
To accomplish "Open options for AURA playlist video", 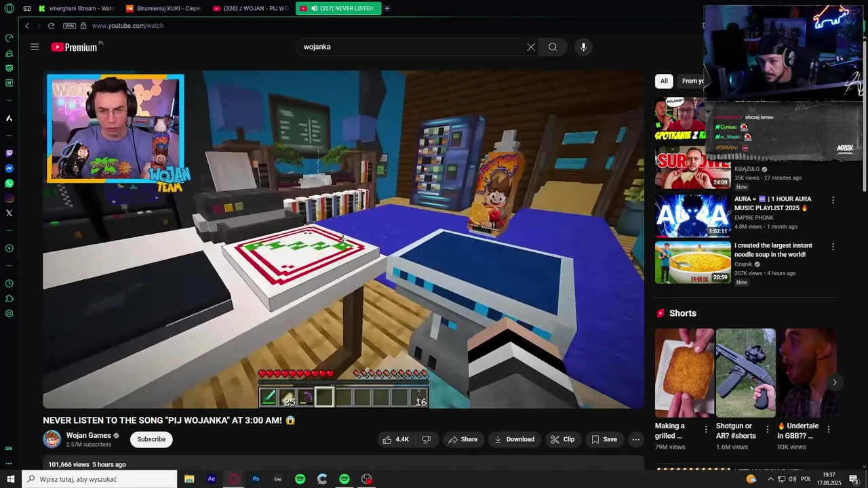I will [x=833, y=200].
